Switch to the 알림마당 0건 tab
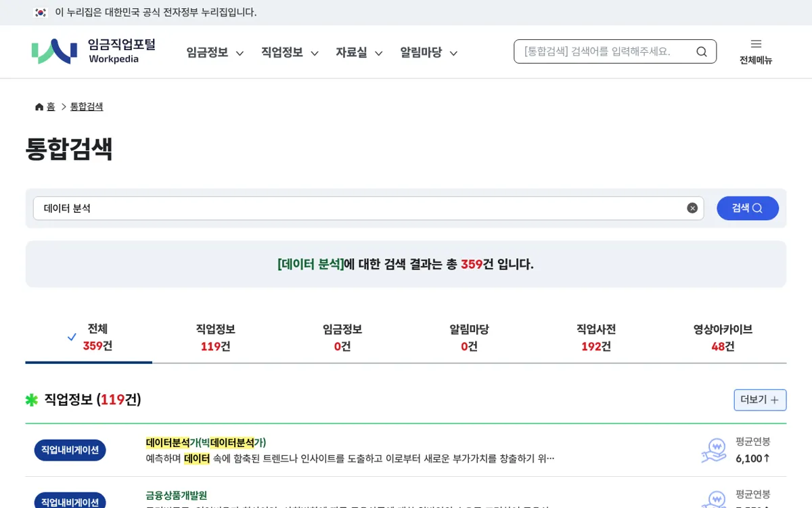812x508 pixels. [469, 337]
